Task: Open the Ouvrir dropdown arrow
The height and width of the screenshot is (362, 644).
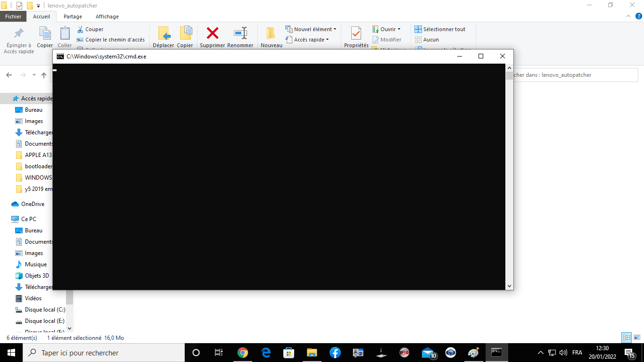Action: [x=399, y=29]
